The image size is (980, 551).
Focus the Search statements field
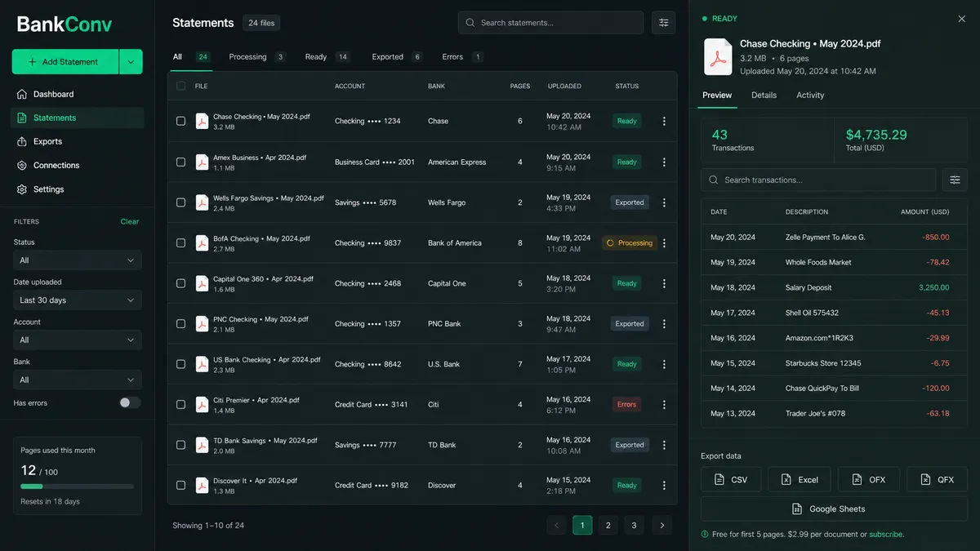551,23
